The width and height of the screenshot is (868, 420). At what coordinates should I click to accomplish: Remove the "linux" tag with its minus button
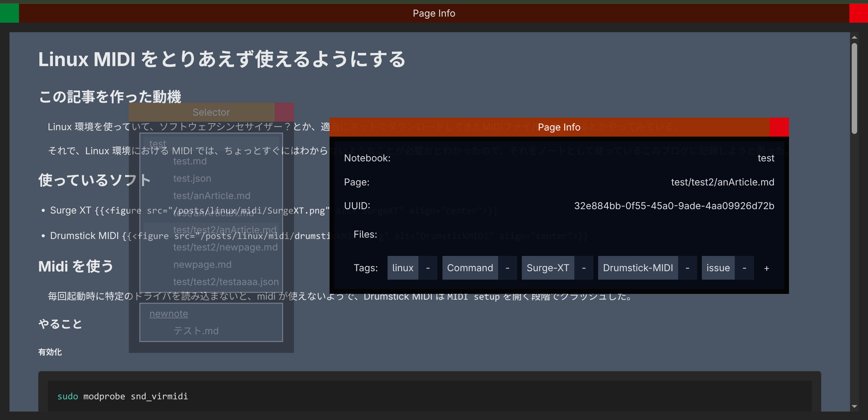pos(428,268)
